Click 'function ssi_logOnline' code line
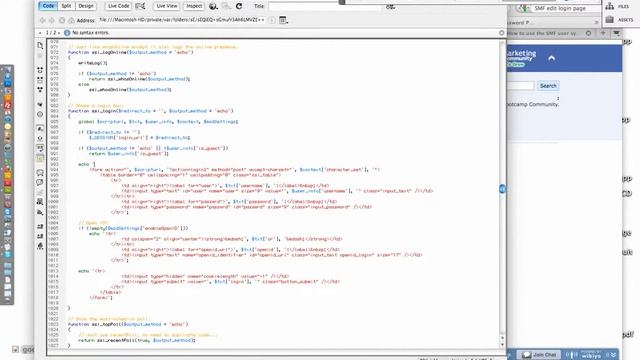 click(131, 52)
